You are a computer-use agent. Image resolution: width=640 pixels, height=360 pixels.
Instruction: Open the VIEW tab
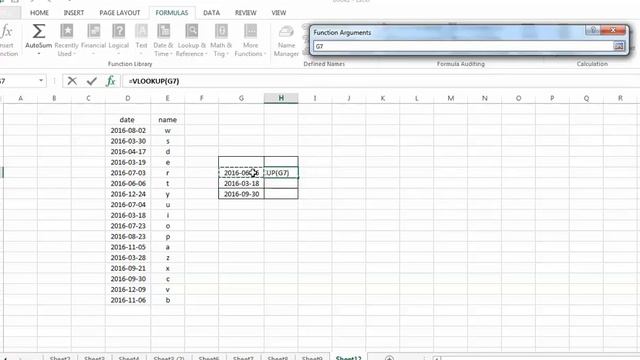[x=279, y=13]
